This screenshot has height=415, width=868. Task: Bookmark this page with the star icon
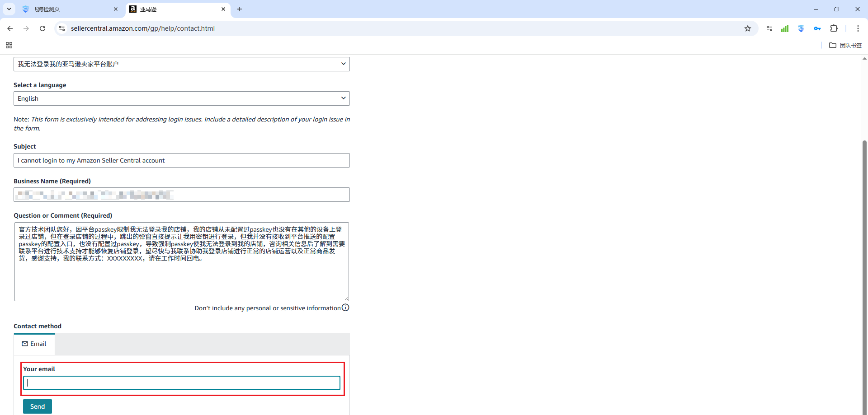(748, 28)
